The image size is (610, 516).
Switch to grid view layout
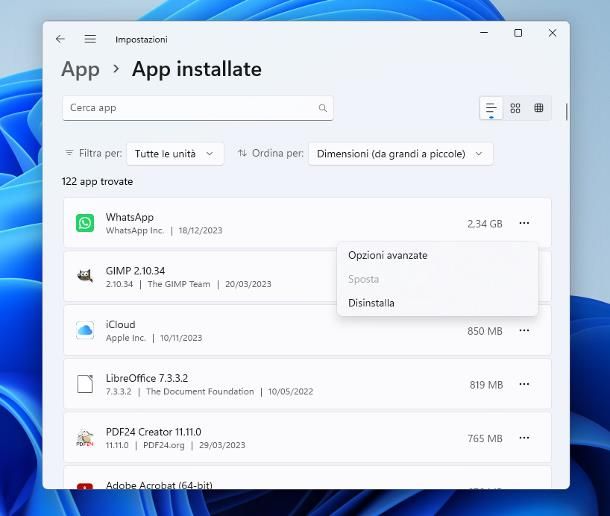(x=515, y=108)
